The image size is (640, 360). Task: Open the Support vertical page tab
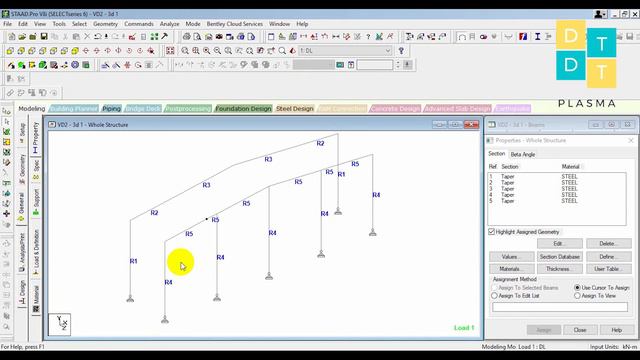pos(36,202)
